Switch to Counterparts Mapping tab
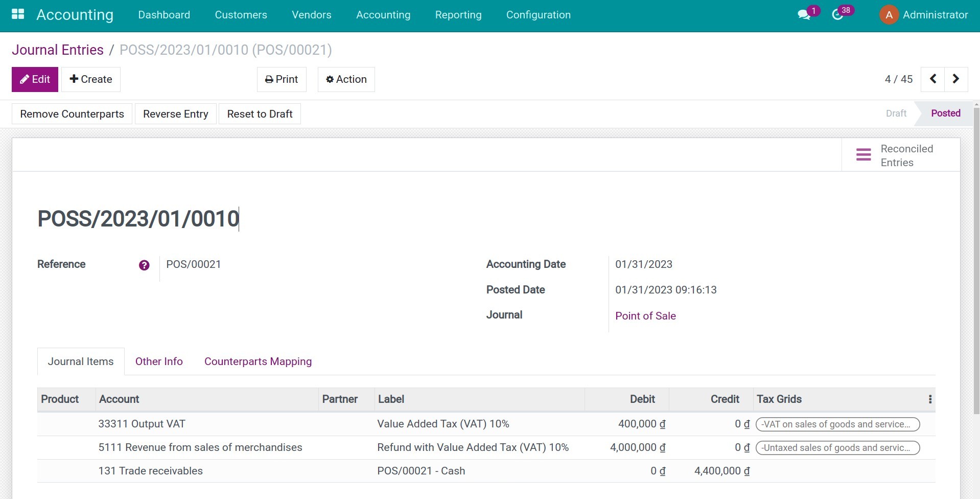This screenshot has height=499, width=980. click(x=258, y=361)
